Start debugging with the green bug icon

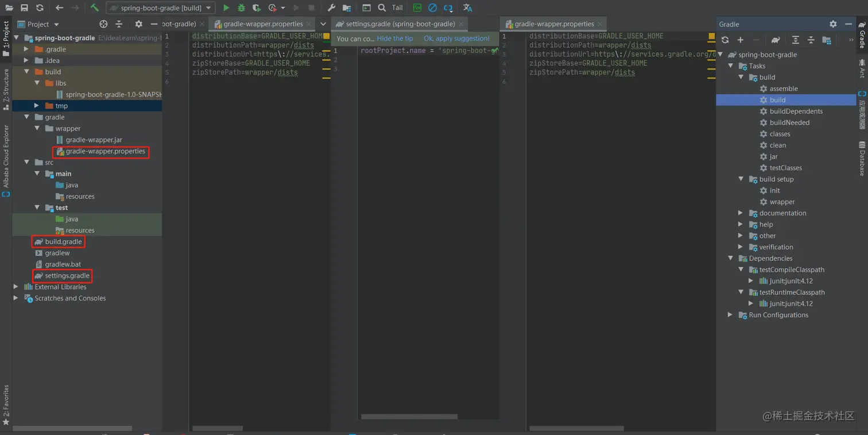pos(241,8)
